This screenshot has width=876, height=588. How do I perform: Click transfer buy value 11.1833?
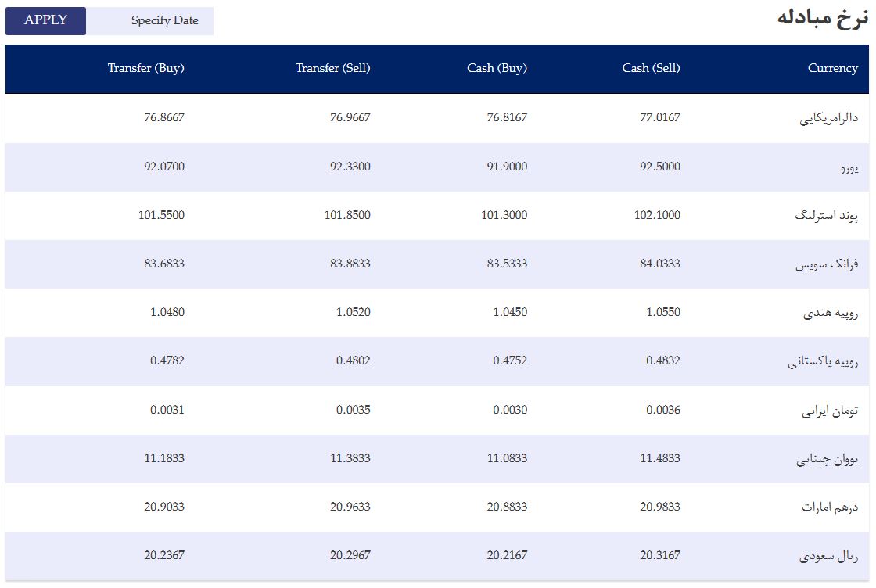pos(164,458)
